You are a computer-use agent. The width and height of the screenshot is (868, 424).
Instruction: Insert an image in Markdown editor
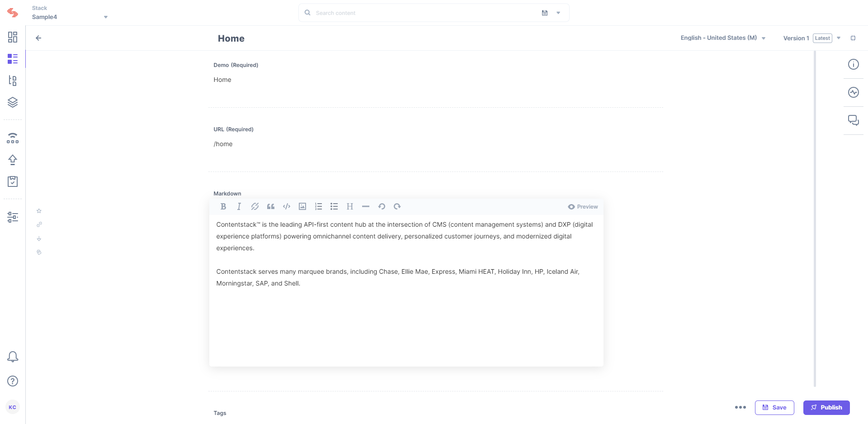(x=302, y=206)
